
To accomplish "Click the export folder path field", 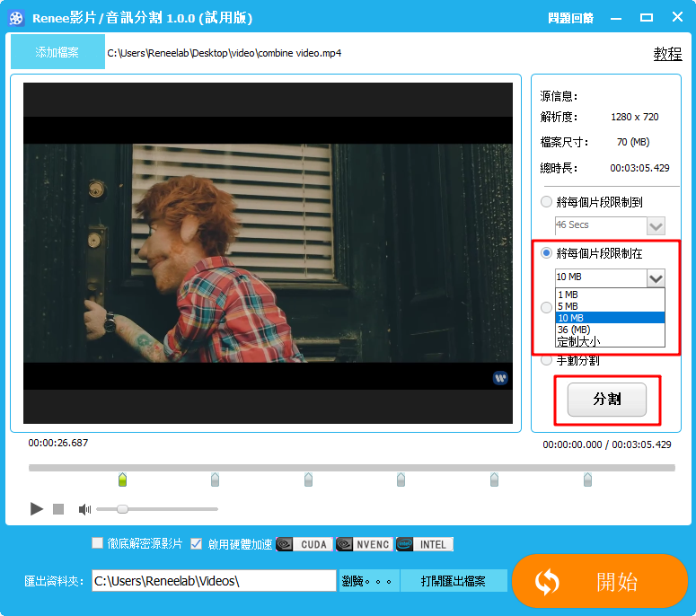I will [214, 580].
